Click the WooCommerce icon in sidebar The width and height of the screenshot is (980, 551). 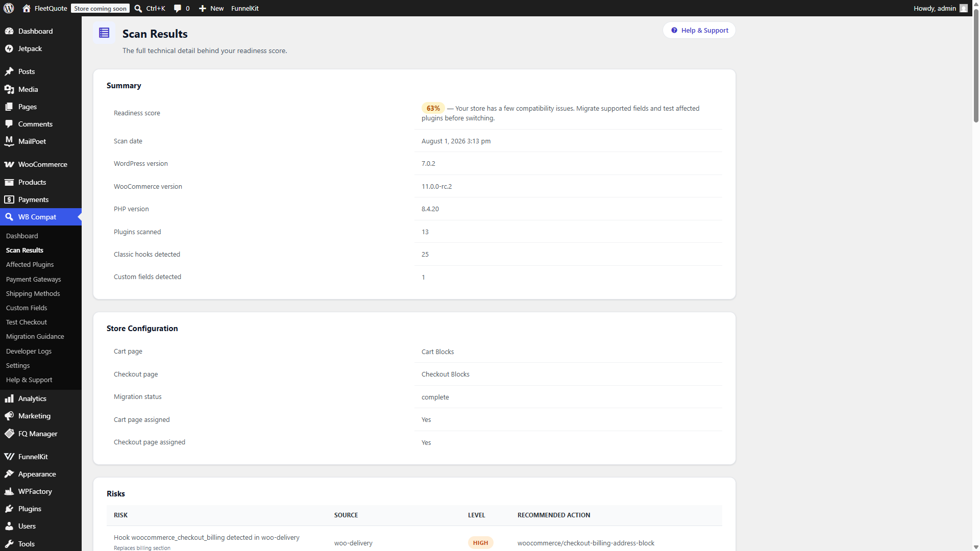9,164
